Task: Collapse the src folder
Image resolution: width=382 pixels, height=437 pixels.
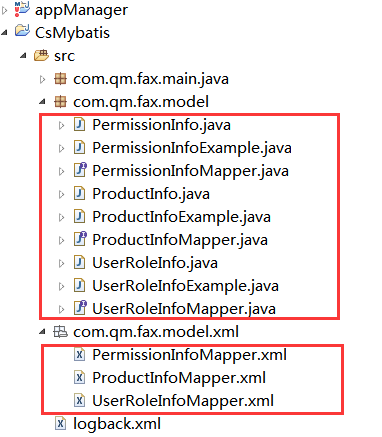Action: tap(23, 56)
